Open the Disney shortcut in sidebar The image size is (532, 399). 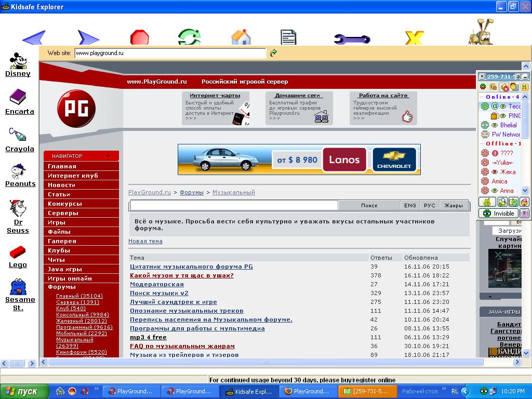[18, 65]
